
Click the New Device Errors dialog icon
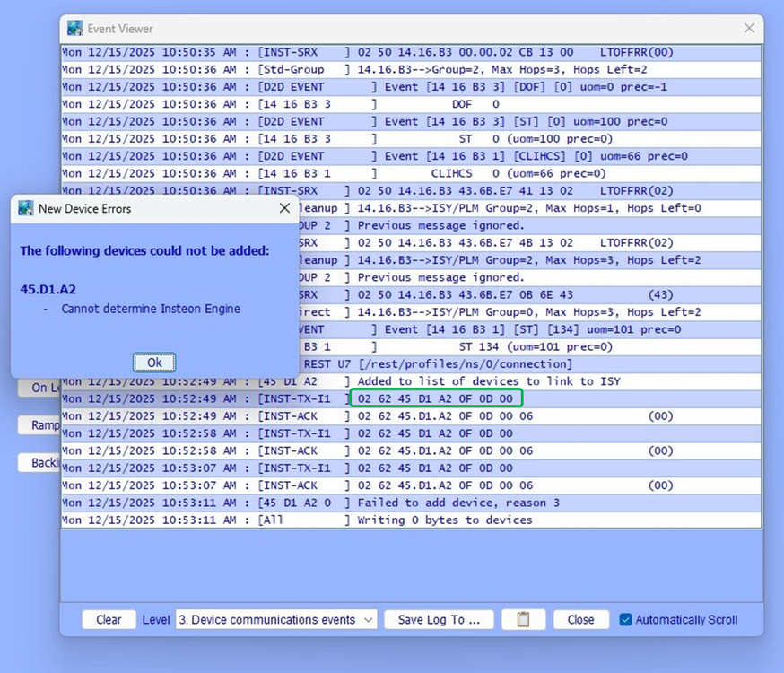click(x=26, y=208)
